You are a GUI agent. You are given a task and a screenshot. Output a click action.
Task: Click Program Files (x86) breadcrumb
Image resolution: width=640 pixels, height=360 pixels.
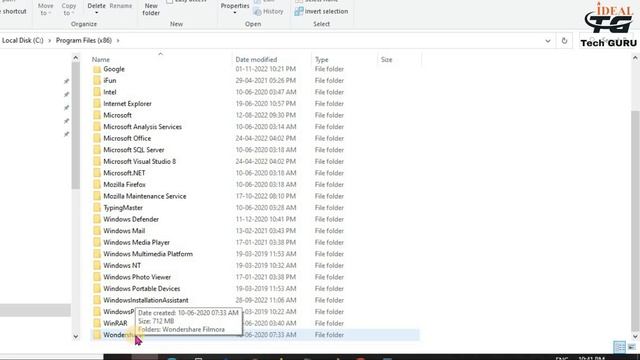pyautogui.click(x=84, y=40)
